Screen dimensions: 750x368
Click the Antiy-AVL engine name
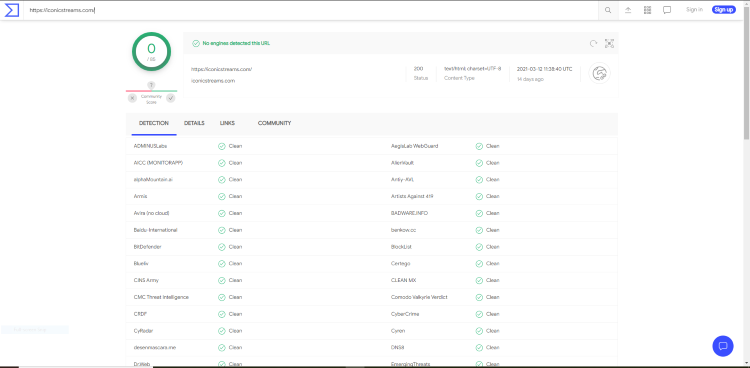[x=402, y=179]
